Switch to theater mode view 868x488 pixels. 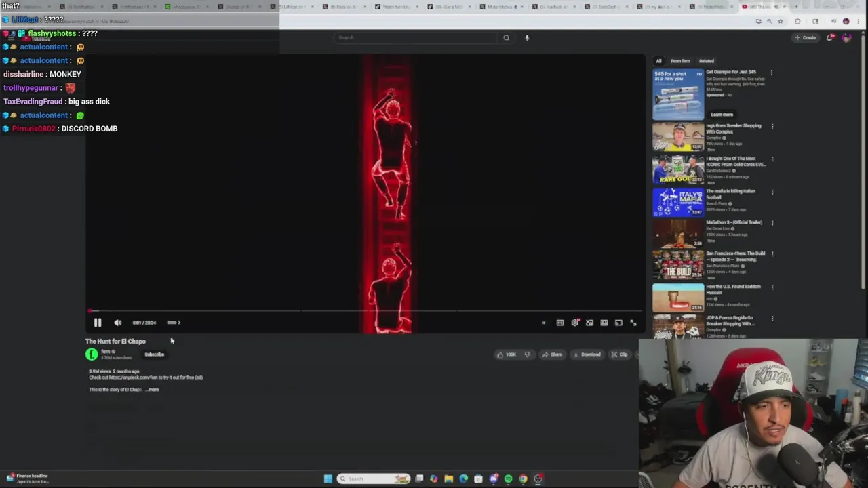(604, 323)
